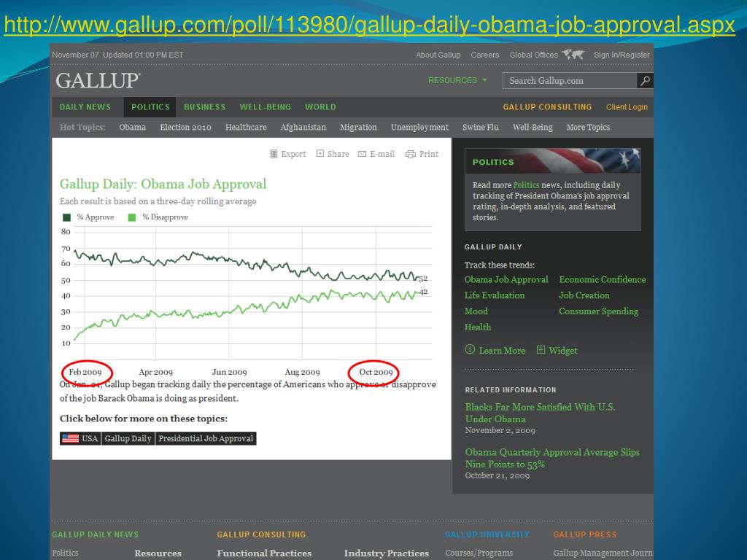Click the GALLUP PRESS footer heading
747x560 pixels.
(585, 534)
